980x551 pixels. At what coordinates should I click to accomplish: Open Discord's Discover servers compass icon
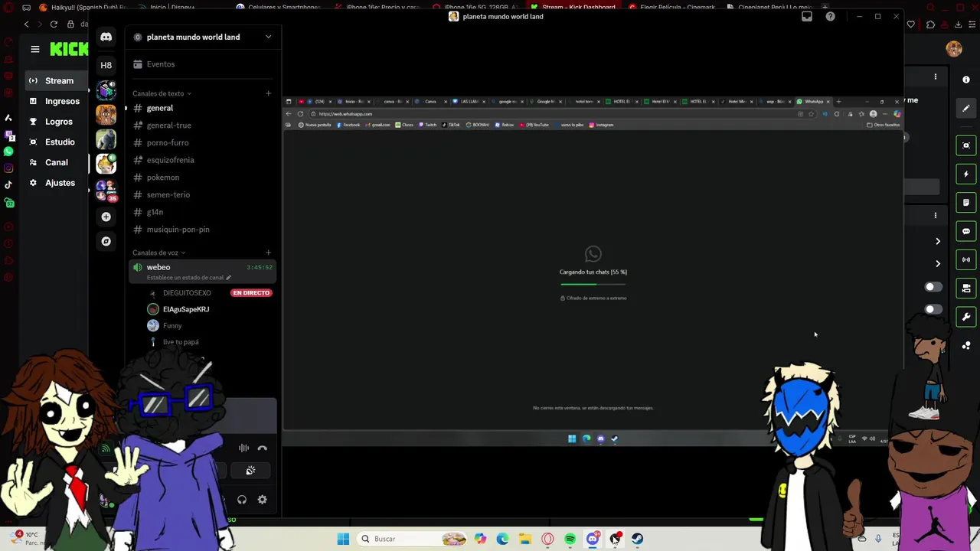[106, 241]
